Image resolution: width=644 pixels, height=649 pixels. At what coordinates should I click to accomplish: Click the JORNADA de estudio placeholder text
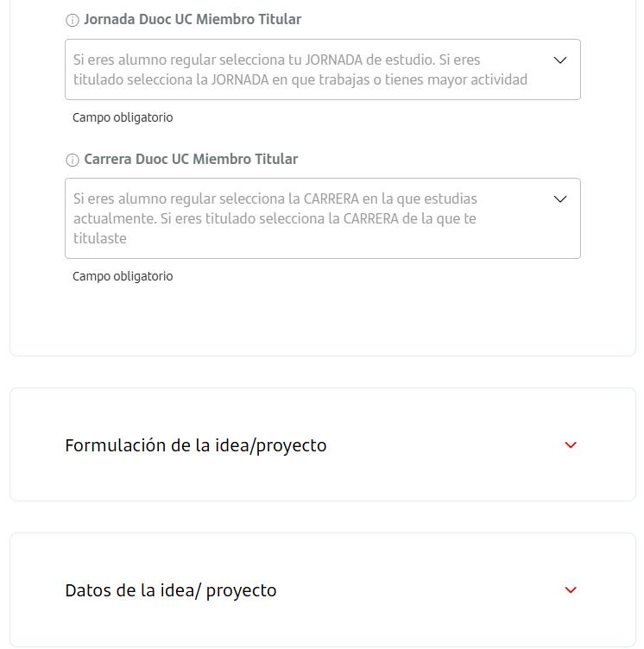300,70
